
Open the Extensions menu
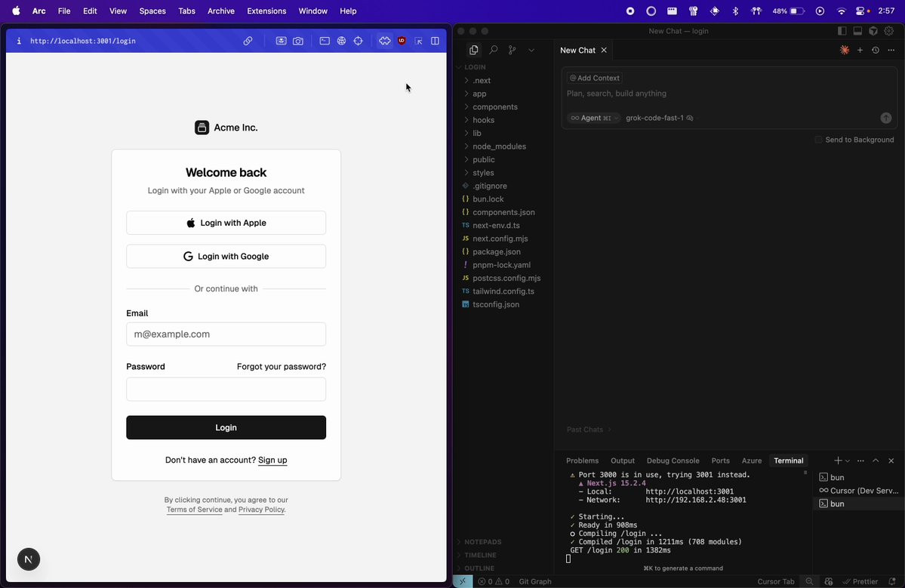pos(266,11)
